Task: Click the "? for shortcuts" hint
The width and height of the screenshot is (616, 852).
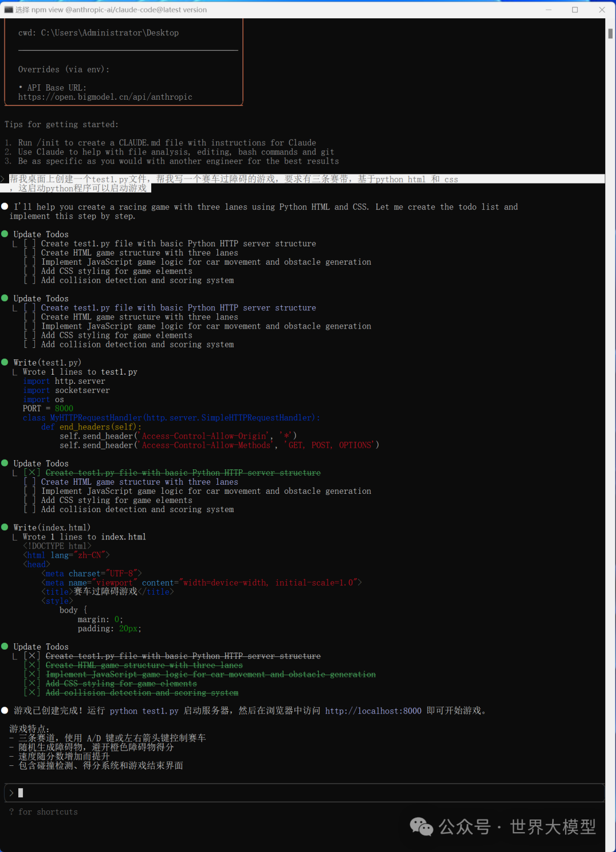Action: (43, 812)
